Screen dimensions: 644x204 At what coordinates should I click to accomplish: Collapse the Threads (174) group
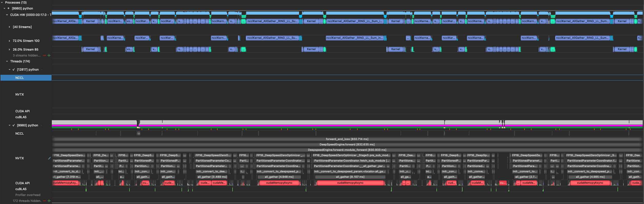pyautogui.click(x=7, y=61)
